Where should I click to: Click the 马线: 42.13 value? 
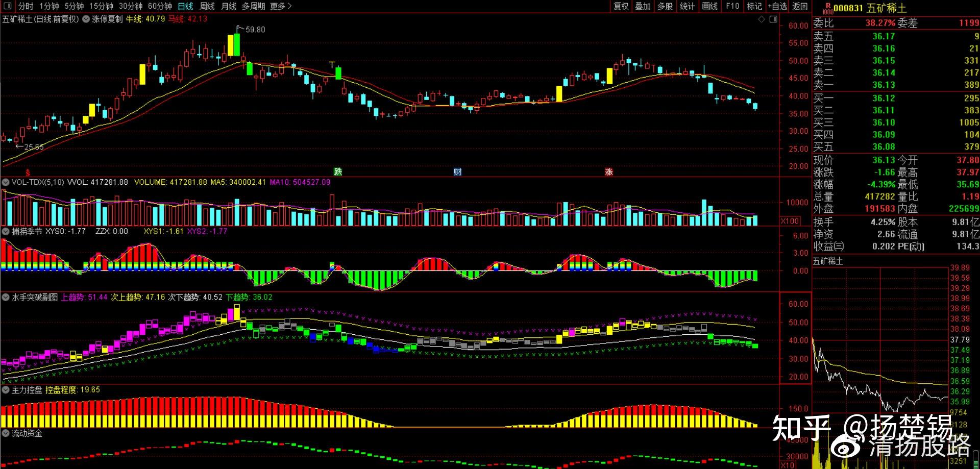tap(188, 19)
